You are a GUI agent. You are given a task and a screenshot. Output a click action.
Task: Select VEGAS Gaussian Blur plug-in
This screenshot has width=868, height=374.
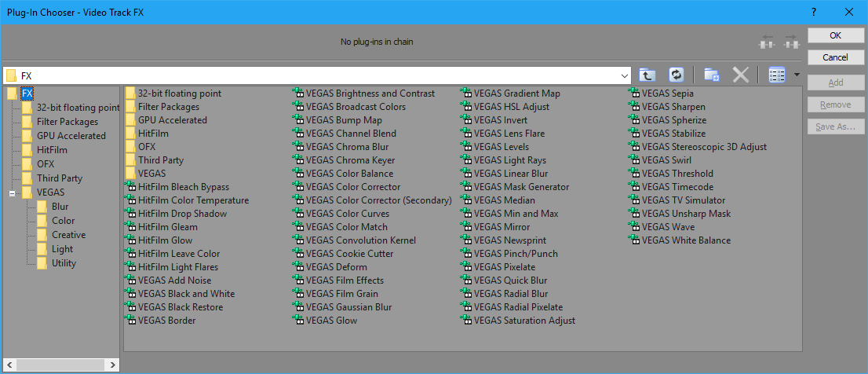tap(342, 307)
